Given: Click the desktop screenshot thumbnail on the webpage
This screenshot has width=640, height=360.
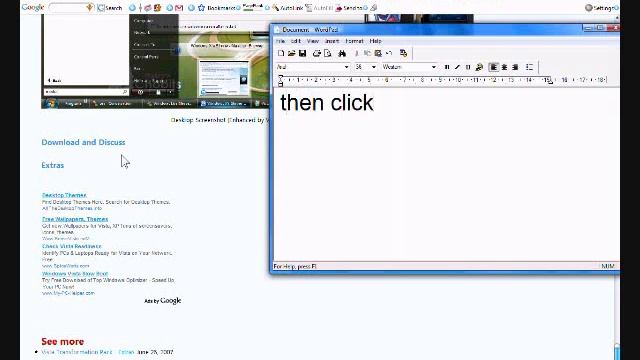Looking at the screenshot, I should click(x=155, y=62).
